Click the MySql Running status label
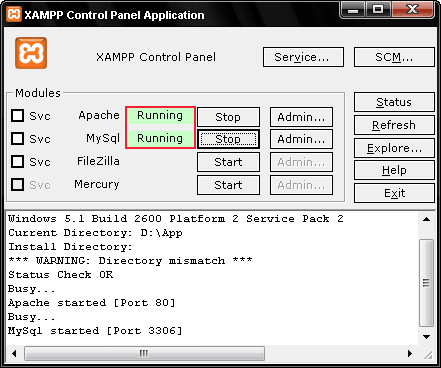 (160, 138)
